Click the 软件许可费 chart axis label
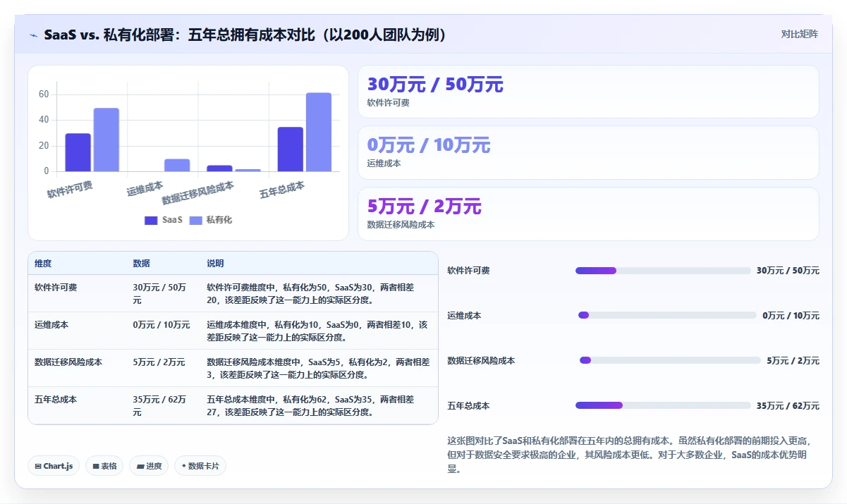 coord(70,189)
